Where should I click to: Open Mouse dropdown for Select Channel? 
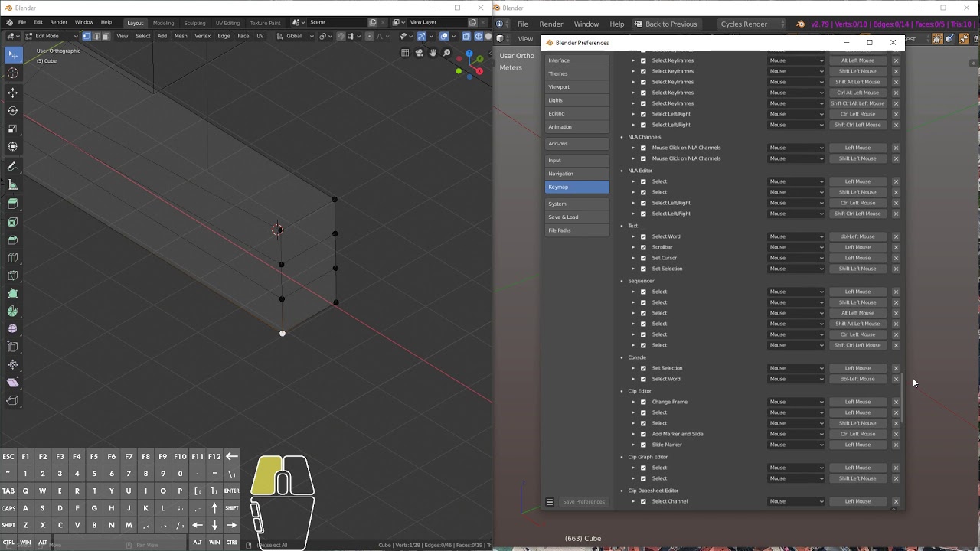point(796,501)
